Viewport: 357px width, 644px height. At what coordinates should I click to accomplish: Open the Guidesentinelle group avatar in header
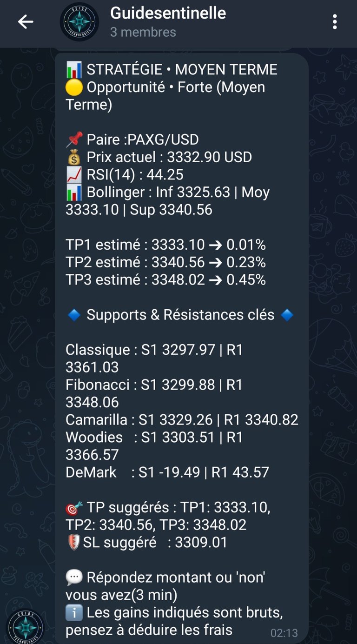[x=79, y=22]
